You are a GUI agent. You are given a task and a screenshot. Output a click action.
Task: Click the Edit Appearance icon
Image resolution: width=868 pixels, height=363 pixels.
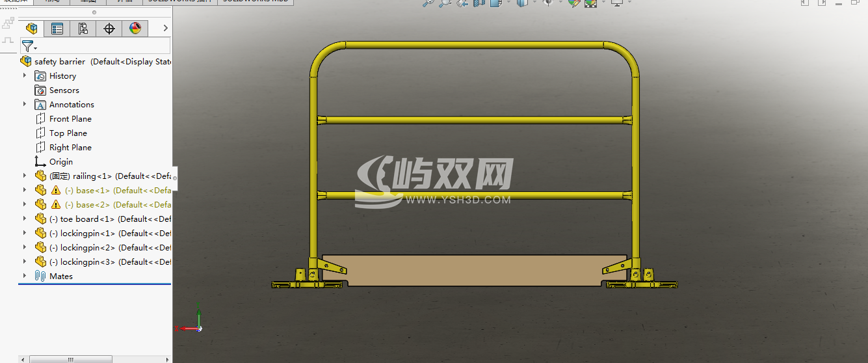(x=573, y=3)
